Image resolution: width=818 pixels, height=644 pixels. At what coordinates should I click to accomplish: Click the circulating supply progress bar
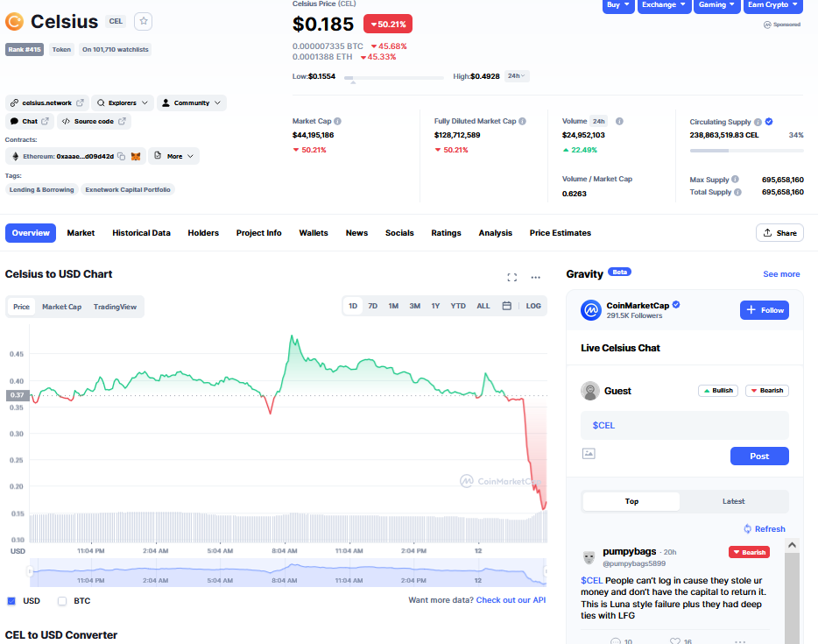point(746,151)
